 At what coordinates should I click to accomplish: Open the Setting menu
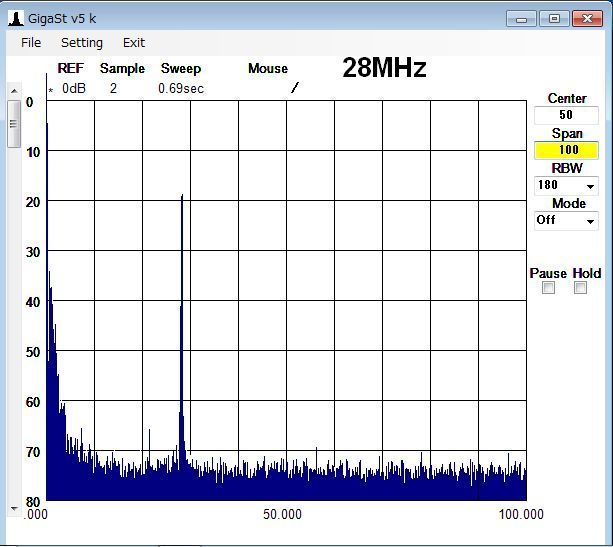[82, 43]
